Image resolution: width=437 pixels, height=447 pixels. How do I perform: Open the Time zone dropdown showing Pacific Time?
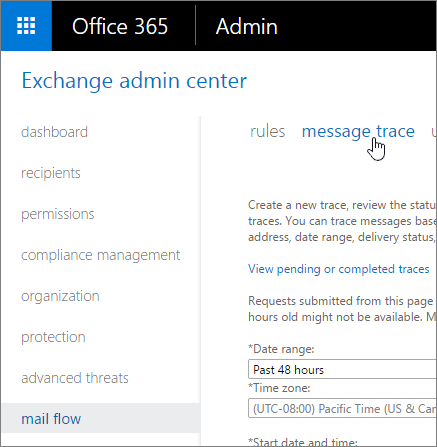point(342,408)
